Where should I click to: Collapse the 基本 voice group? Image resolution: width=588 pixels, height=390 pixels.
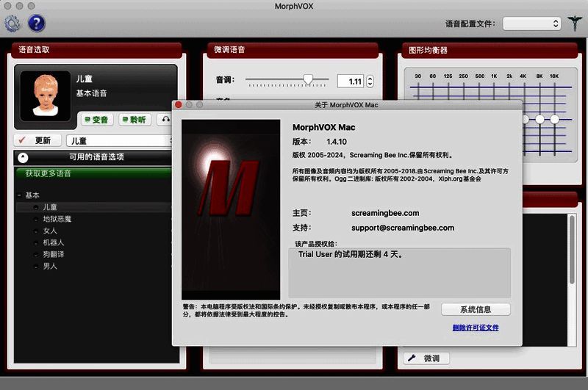coord(19,195)
